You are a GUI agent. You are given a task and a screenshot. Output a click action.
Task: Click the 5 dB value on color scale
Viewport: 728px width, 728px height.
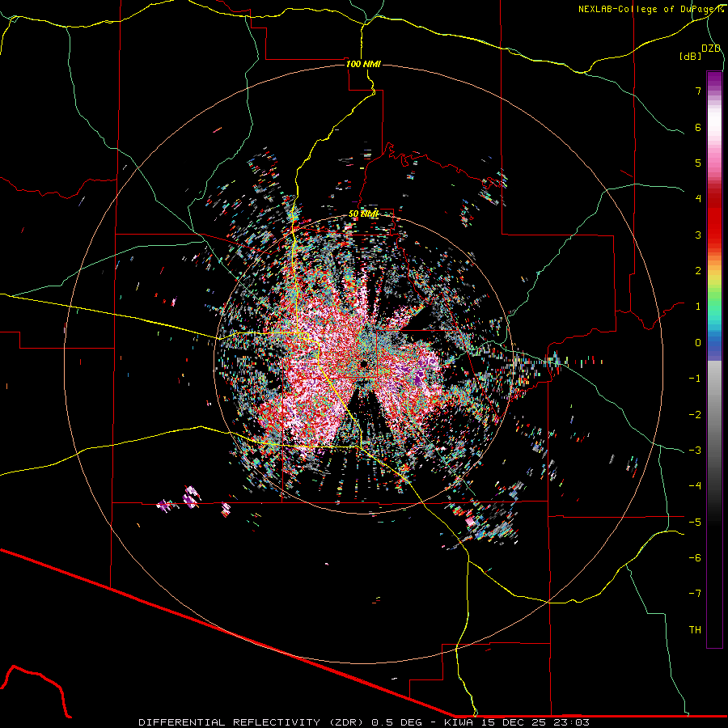coord(698,163)
